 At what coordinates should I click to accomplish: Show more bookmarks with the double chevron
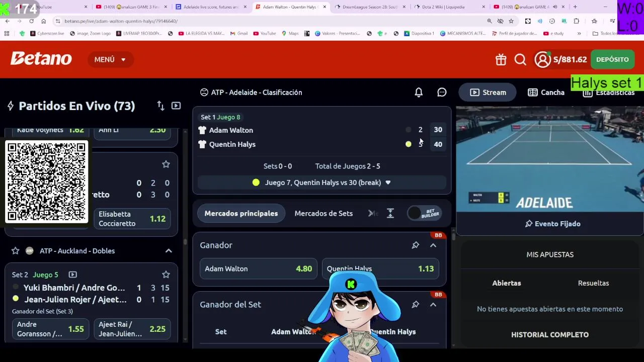(x=579, y=33)
